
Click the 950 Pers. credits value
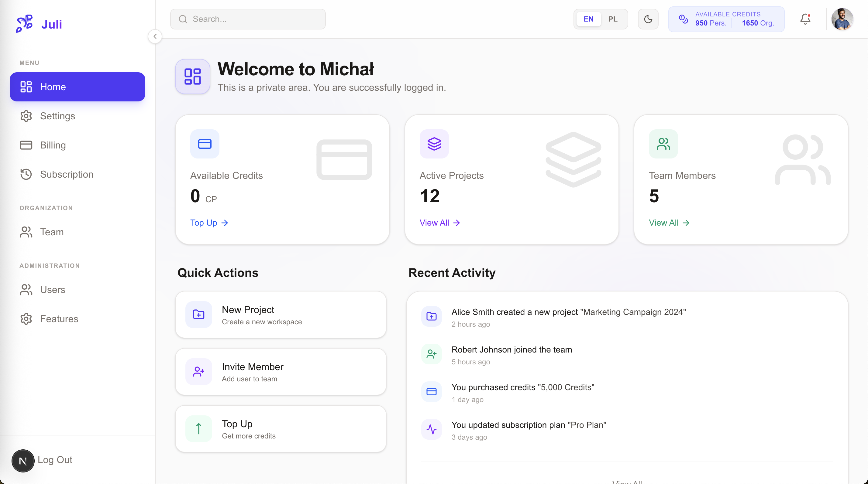(x=711, y=23)
